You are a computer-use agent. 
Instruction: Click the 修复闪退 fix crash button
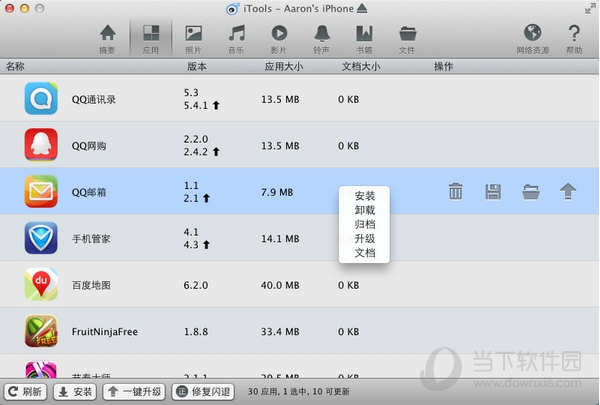[x=203, y=392]
